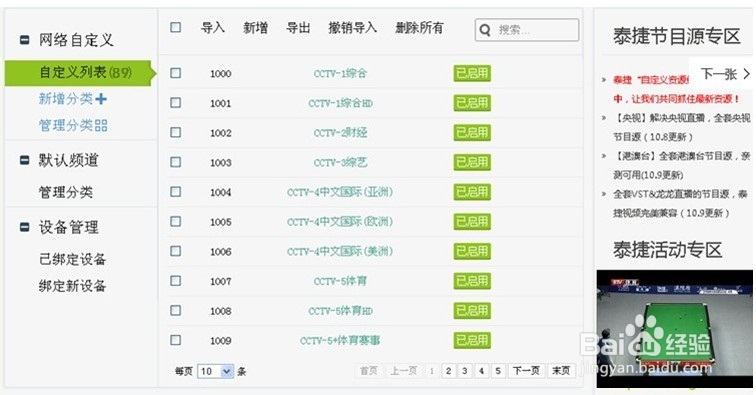Check the box for channel 1000
The width and height of the screenshot is (756, 395).
tap(176, 73)
